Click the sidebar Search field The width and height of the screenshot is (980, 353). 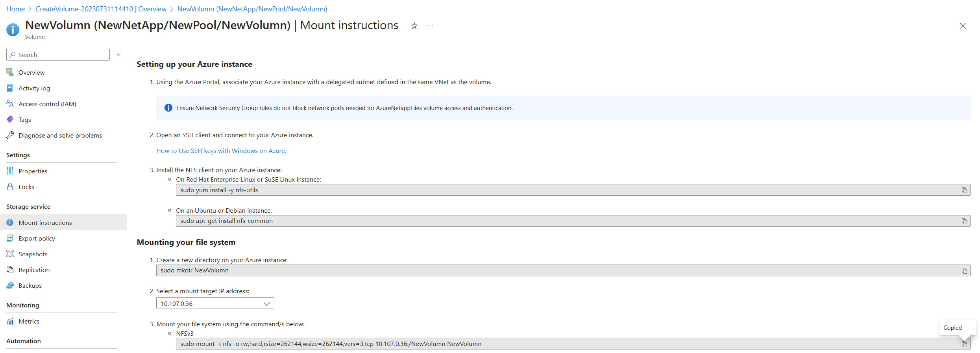tap(58, 55)
